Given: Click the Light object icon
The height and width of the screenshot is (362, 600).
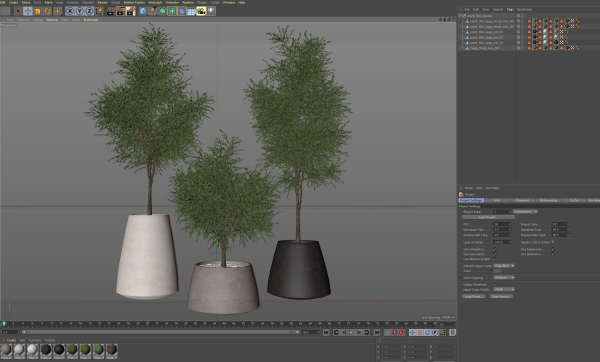Looking at the screenshot, I should (211, 11).
